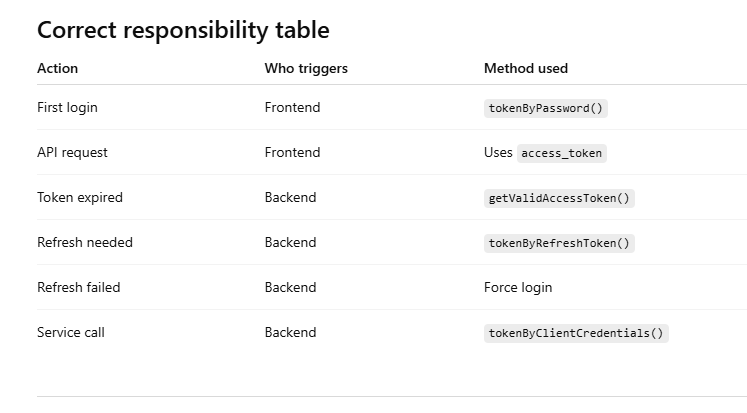Select the access_token inline code
This screenshot has width=747, height=413.
[563, 153]
